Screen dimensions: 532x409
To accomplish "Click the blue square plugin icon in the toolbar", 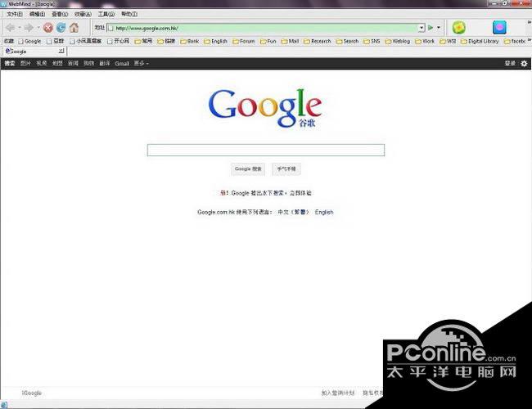I will click(x=499, y=28).
